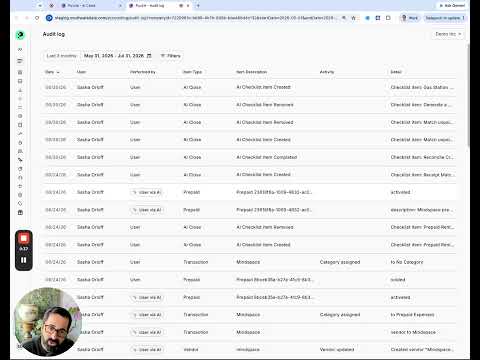Click 'to Prepaid Expenses' detail cell
This screenshot has height=360, width=480.
(x=412, y=315)
